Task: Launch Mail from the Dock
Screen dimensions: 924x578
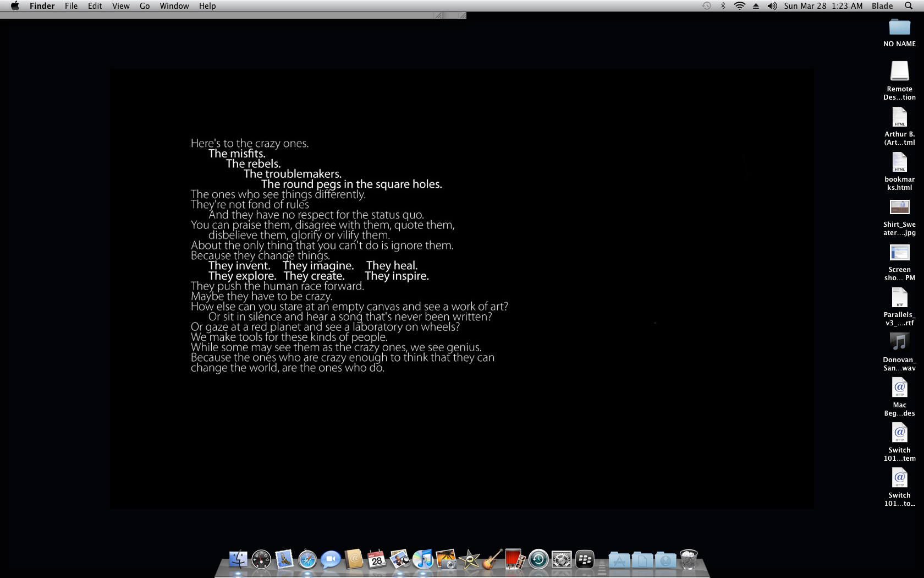Action: 284,559
